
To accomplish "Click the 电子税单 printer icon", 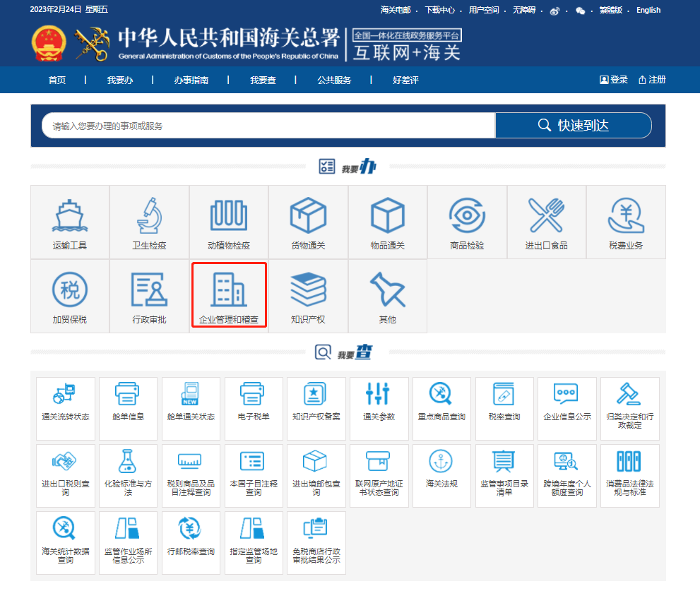I will point(253,394).
